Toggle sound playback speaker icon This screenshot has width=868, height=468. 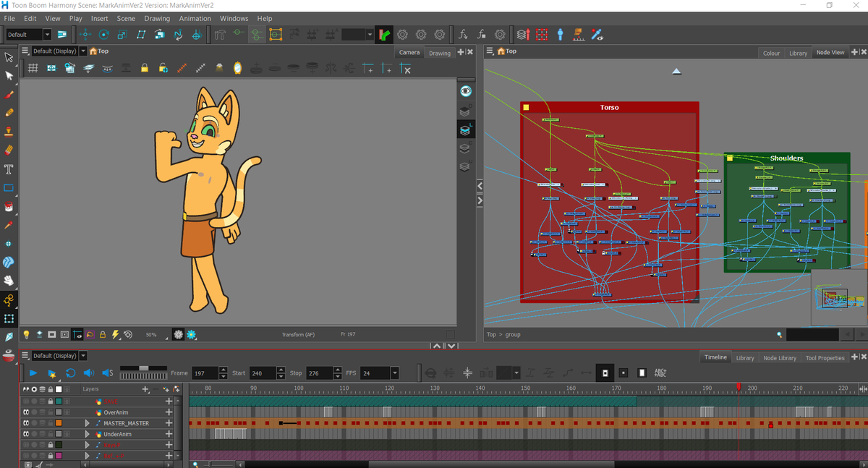click(88, 373)
